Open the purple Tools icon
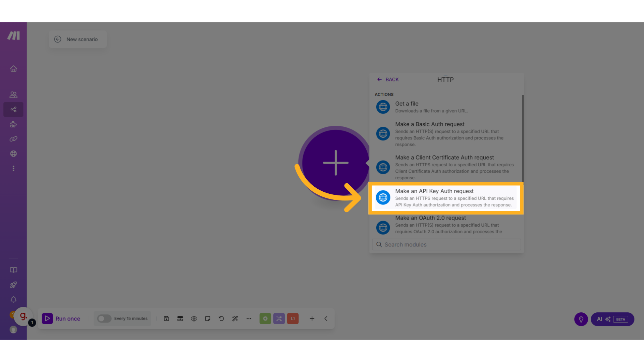644x362 pixels. 279,319
